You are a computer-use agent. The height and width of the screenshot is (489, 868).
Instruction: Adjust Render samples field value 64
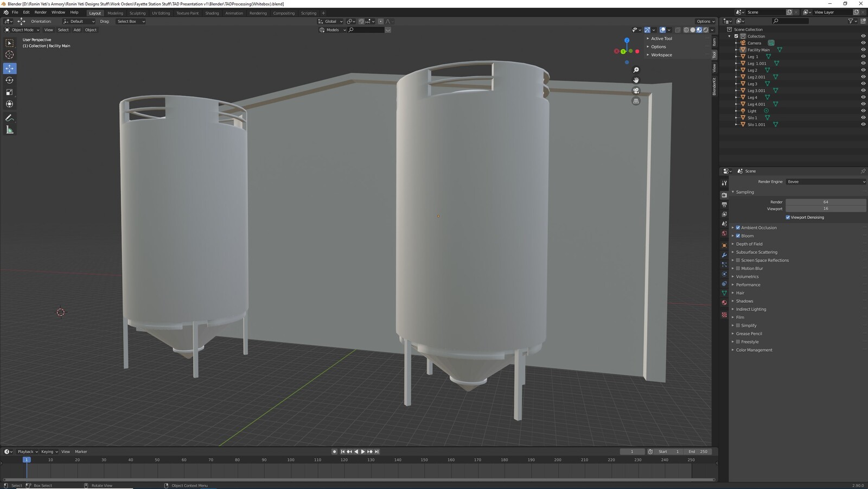point(826,202)
